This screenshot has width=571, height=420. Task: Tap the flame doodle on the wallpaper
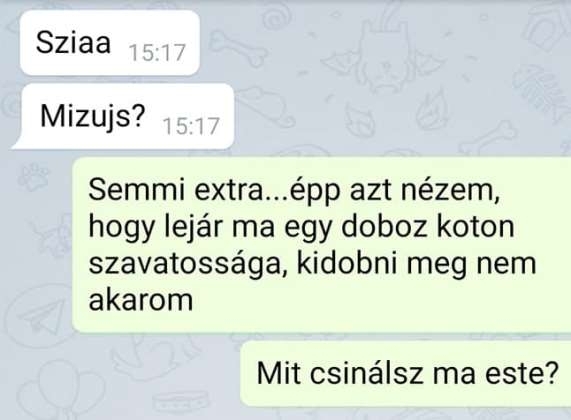[432, 110]
